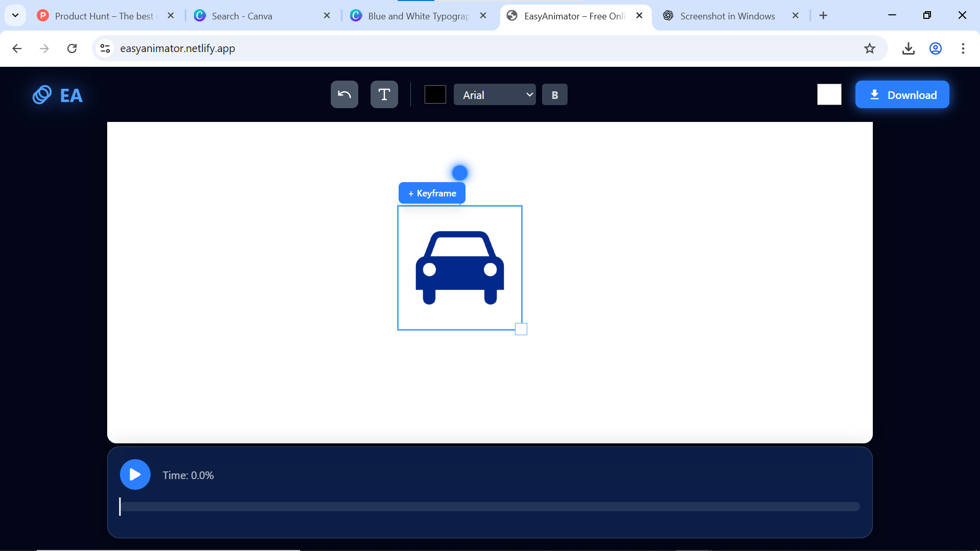Open the white canvas background color swatch
The width and height of the screenshot is (980, 551).
(829, 94)
